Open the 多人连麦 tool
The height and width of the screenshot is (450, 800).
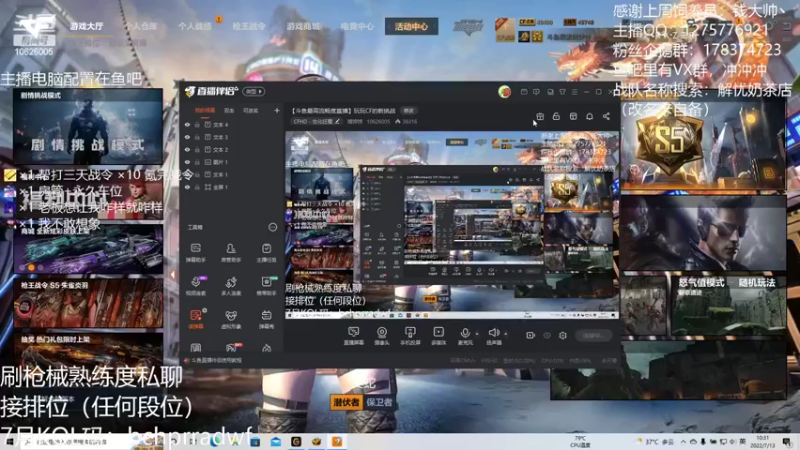coord(231,286)
